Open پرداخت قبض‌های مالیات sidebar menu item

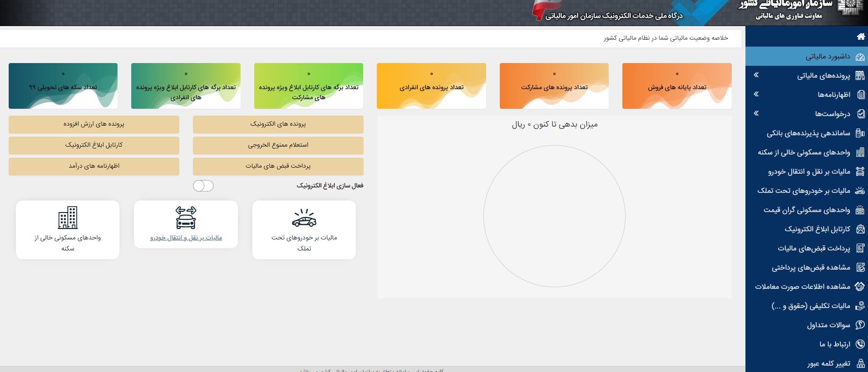(x=814, y=248)
